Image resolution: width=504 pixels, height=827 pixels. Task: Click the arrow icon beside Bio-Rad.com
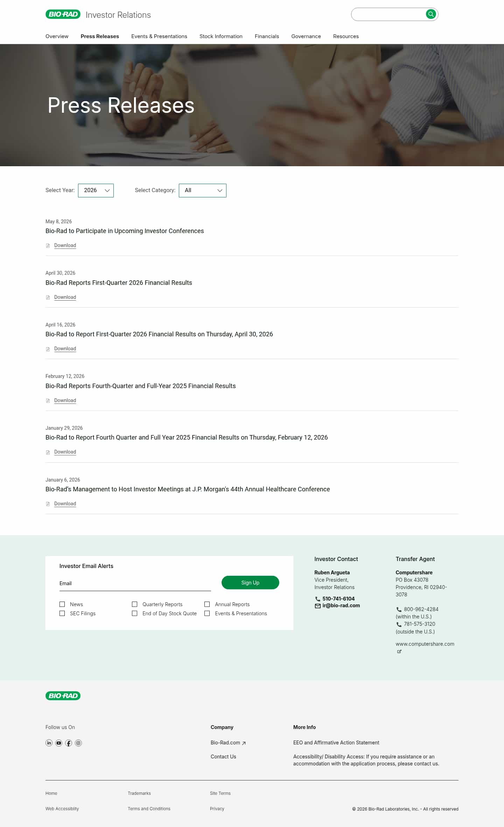click(x=244, y=743)
